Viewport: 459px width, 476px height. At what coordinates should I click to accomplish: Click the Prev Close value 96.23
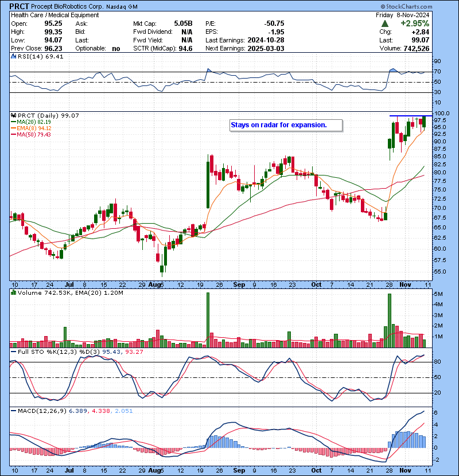tap(53, 49)
